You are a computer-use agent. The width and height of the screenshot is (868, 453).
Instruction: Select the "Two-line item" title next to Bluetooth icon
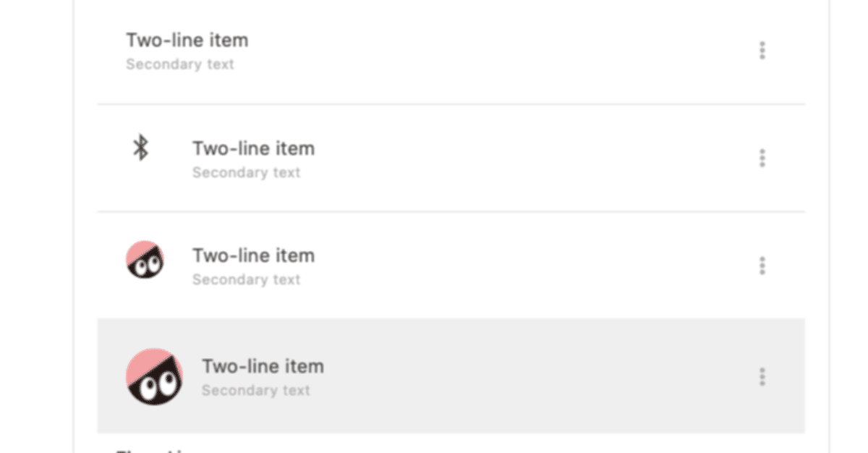click(253, 148)
